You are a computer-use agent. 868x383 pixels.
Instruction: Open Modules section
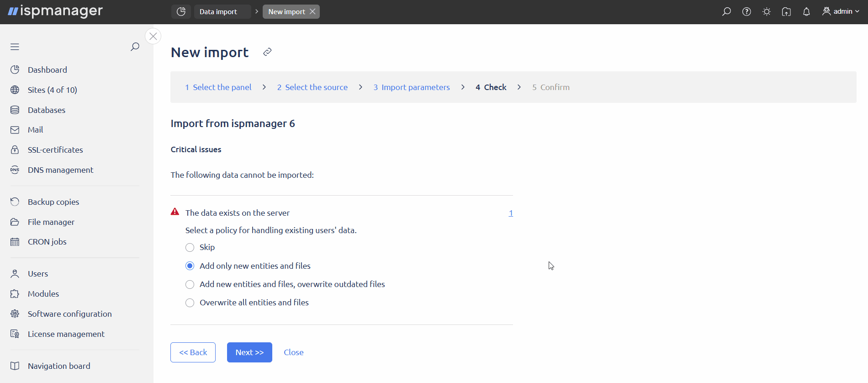pyautogui.click(x=43, y=294)
